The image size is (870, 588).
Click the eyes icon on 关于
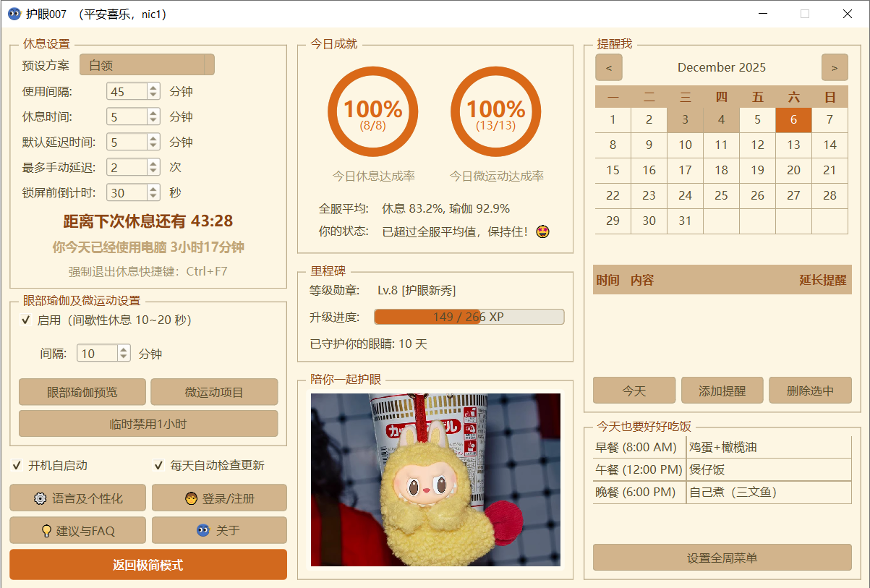point(203,531)
